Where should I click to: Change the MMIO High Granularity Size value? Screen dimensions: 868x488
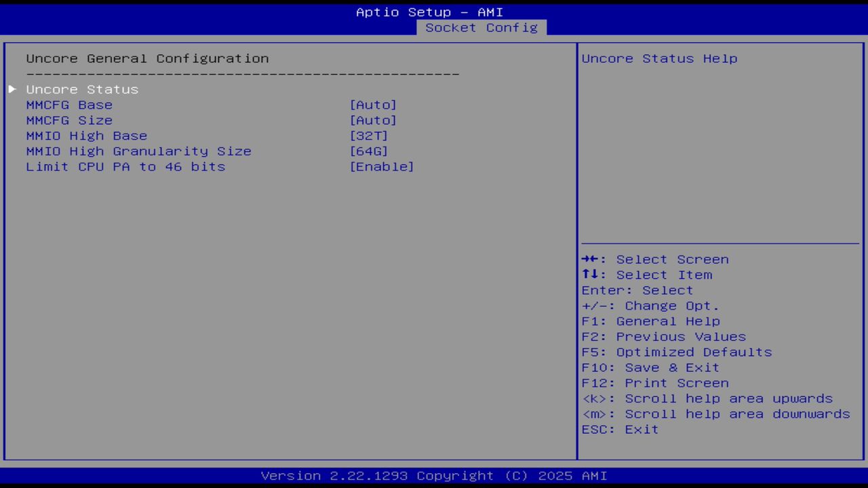(x=369, y=150)
